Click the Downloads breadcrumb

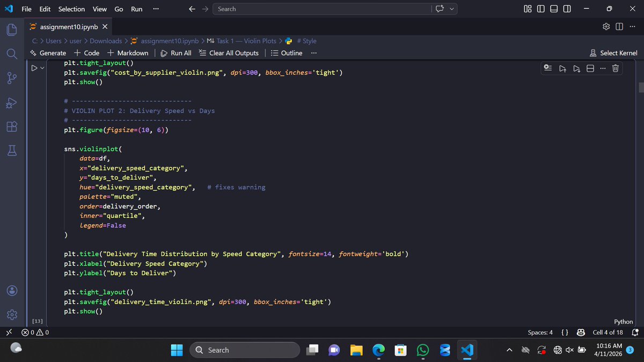tap(105, 41)
